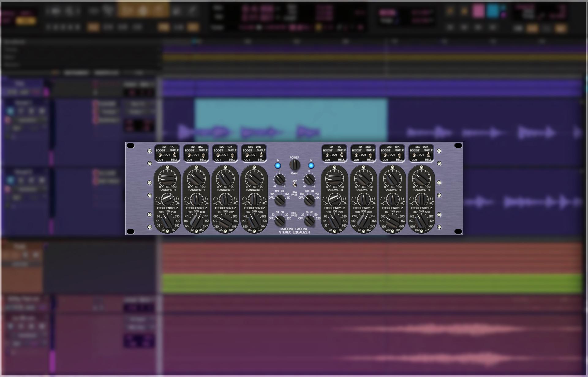The image size is (588, 377).
Task: Flip left channel 220-10K Shelf/Bell switch
Action: pyautogui.click(x=232, y=155)
